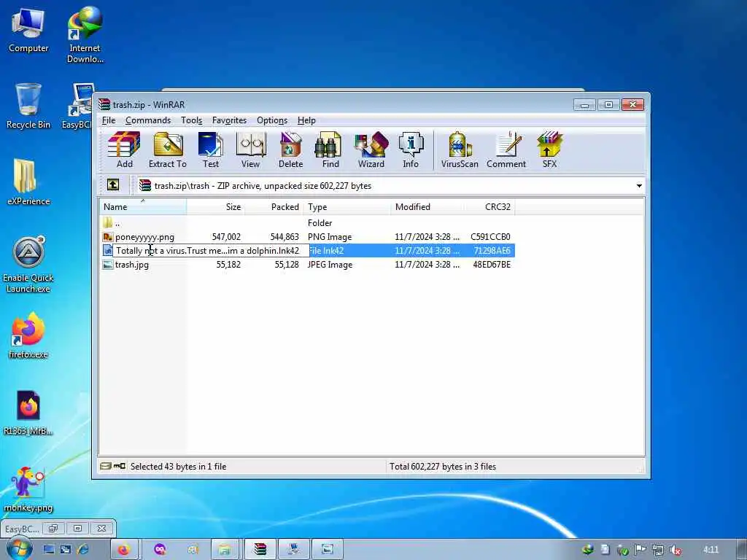Maximize the minimized EasyBC window
This screenshot has height=560, width=747.
[77, 528]
